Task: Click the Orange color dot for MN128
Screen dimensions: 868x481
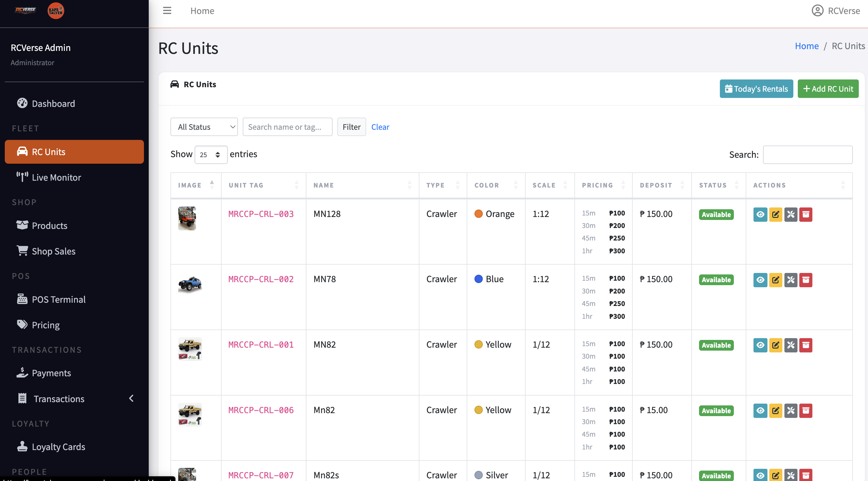Action: click(x=479, y=214)
